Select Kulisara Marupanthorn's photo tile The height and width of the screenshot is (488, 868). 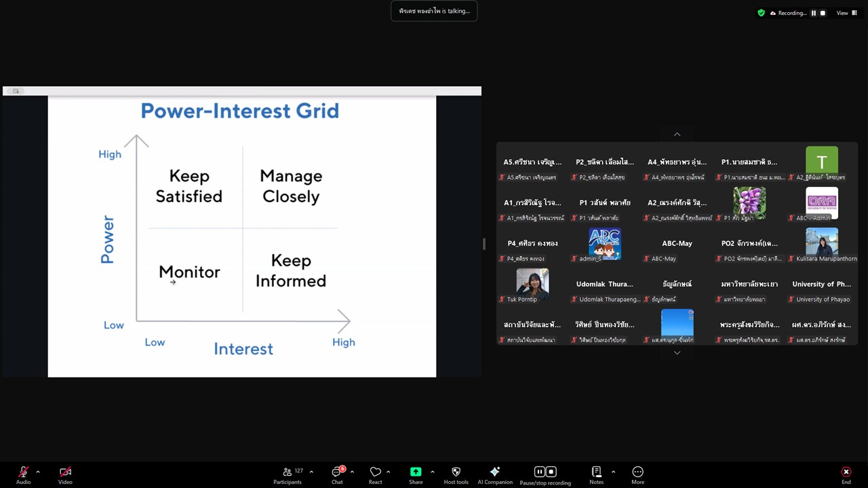coord(822,243)
